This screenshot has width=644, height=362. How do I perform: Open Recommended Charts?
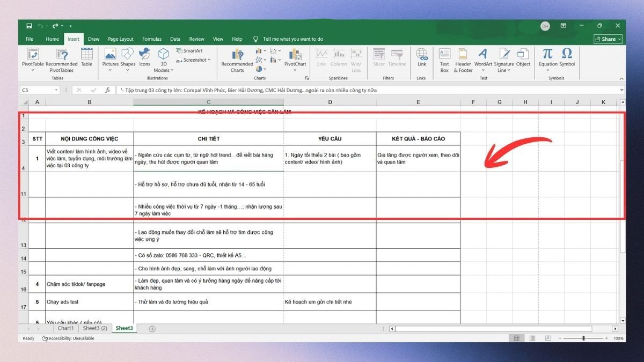click(237, 60)
